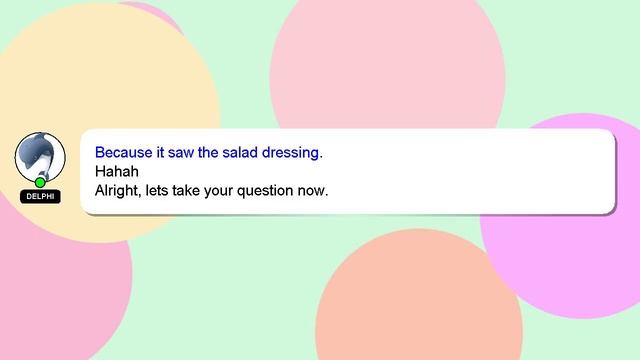Click the blue salad dressing punchline text
Image resolution: width=640 pixels, height=360 pixels.
209,152
